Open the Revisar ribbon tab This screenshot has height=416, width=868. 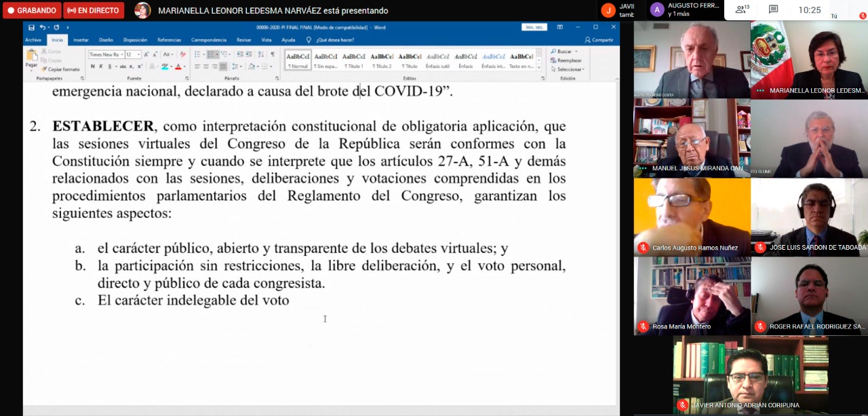click(244, 40)
